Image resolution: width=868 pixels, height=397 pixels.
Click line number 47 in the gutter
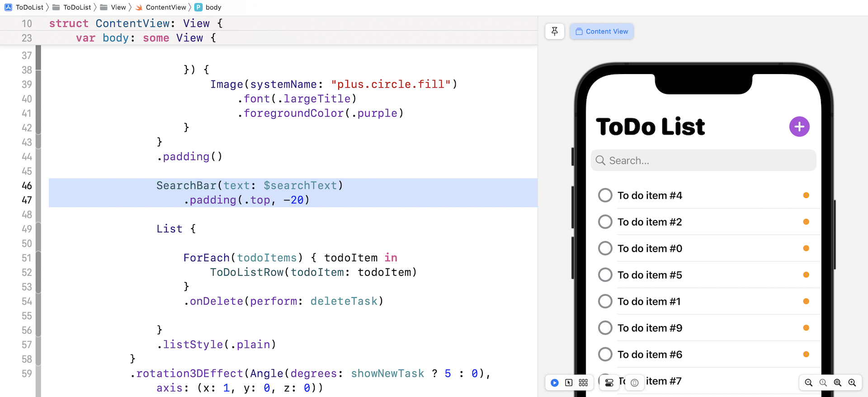27,200
